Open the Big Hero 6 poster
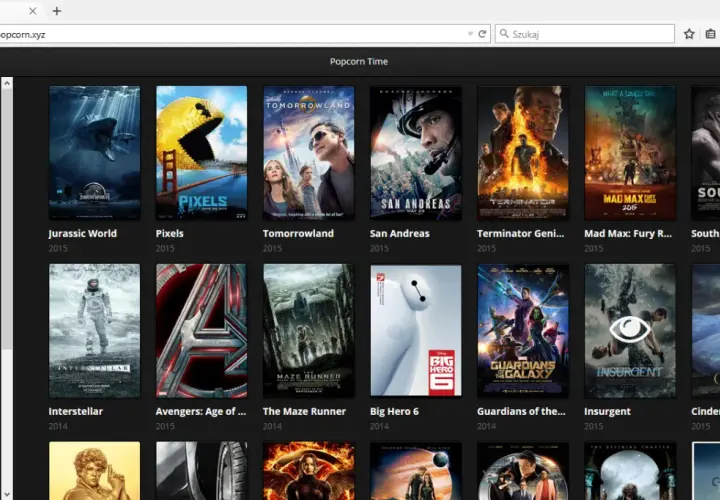Viewport: 720px width, 500px height. pyautogui.click(x=416, y=331)
